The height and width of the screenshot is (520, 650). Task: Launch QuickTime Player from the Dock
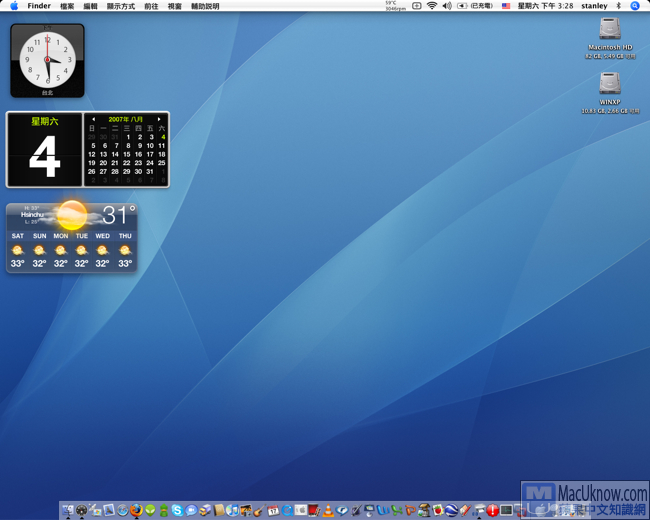tap(287, 510)
